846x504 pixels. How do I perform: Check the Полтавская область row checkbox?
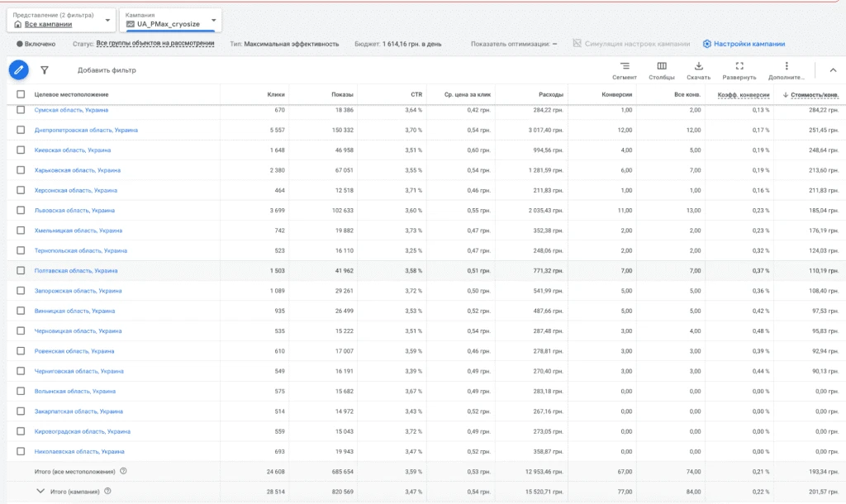coord(21,270)
